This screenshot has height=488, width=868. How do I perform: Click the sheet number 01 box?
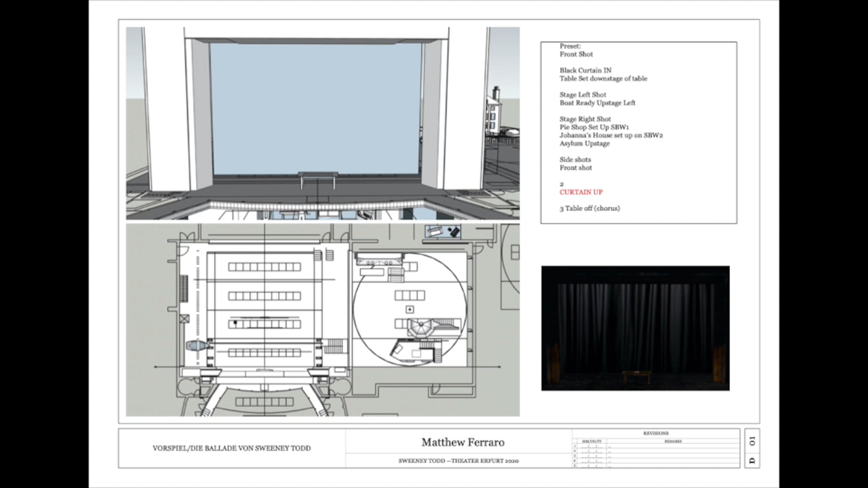coord(752,441)
